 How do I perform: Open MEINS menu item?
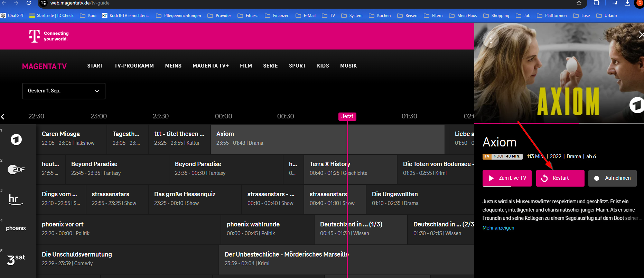click(173, 66)
